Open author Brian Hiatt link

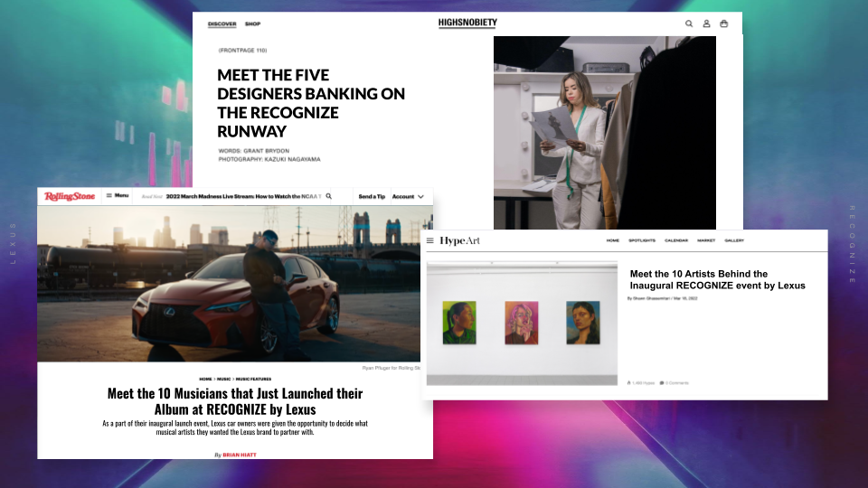239,455
